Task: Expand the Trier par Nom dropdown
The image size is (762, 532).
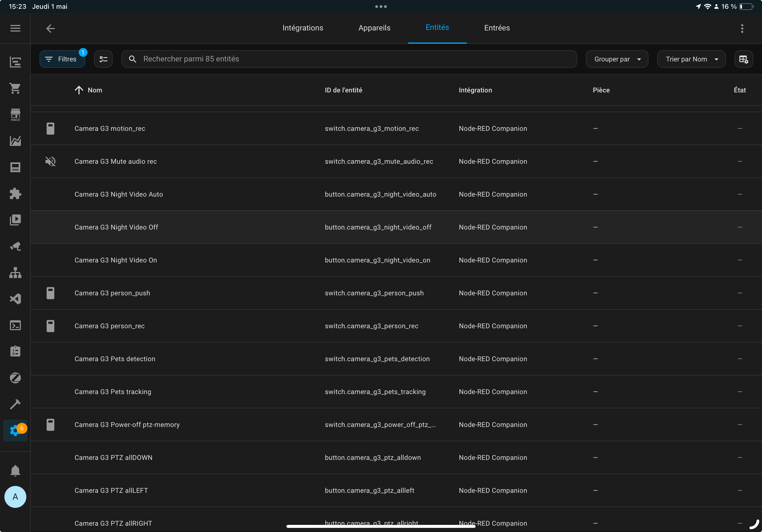Action: tap(691, 59)
